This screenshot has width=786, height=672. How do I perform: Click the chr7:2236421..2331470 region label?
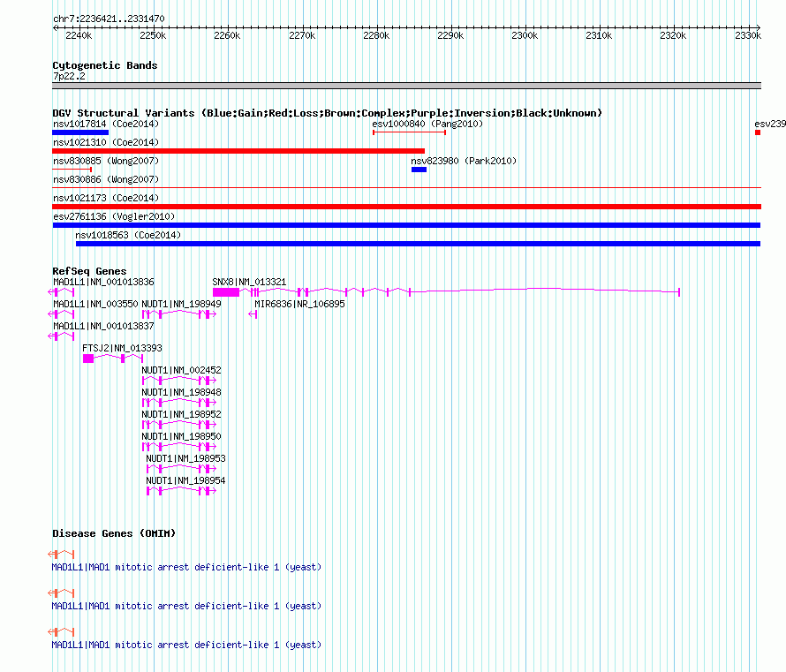(x=109, y=19)
